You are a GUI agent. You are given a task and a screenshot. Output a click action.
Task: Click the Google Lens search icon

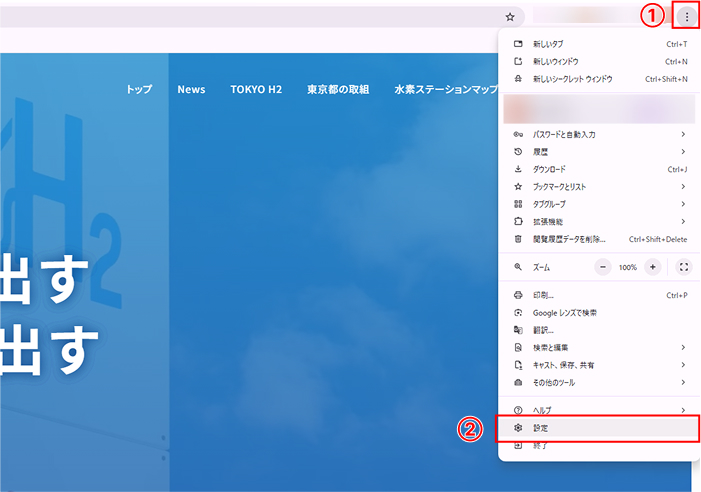coord(518,312)
